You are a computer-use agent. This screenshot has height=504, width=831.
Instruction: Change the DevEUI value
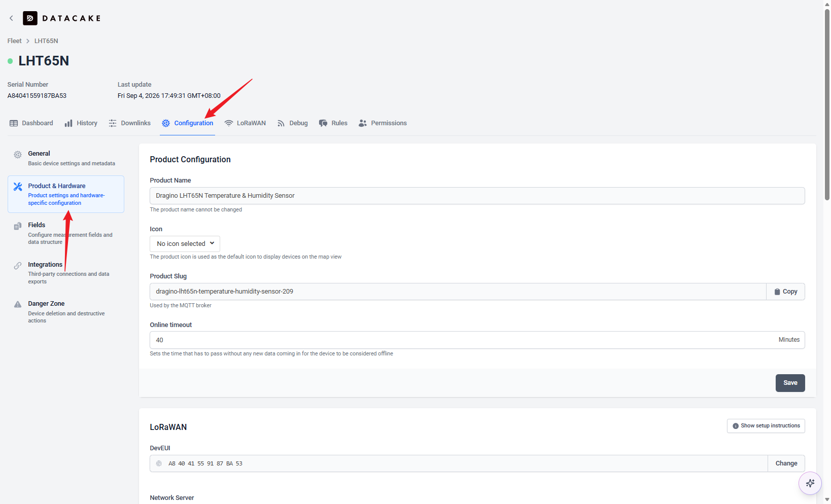(x=786, y=463)
